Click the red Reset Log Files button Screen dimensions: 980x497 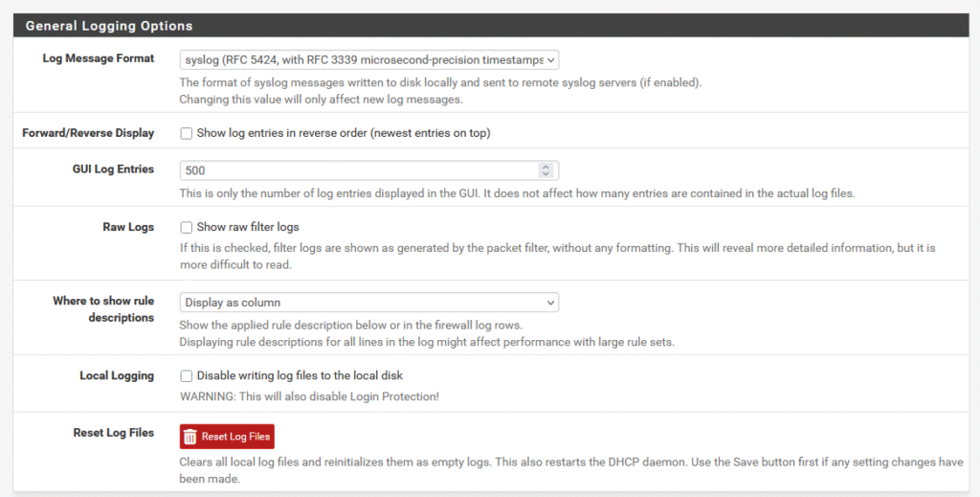click(227, 437)
